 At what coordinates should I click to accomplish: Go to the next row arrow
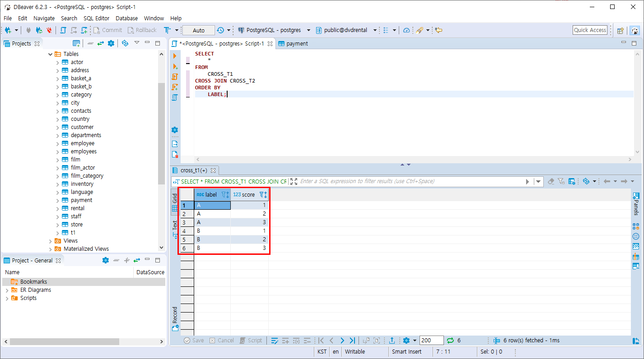click(342, 341)
